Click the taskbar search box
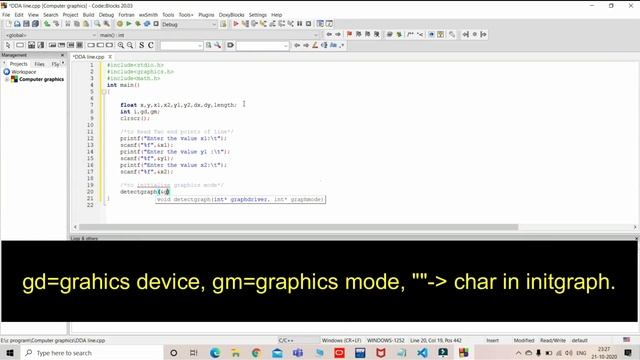Image resolution: width=640 pixels, height=360 pixels. tap(92, 353)
